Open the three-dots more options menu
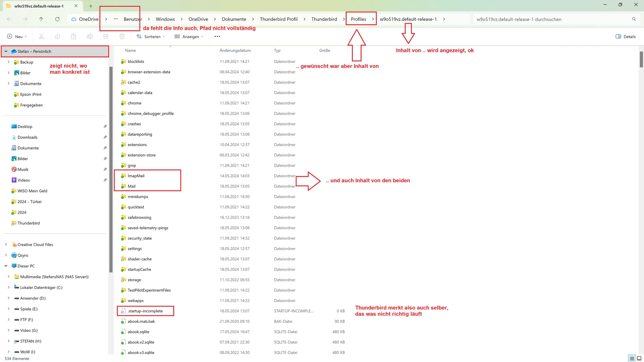The width and height of the screenshot is (644, 362). 217,37
